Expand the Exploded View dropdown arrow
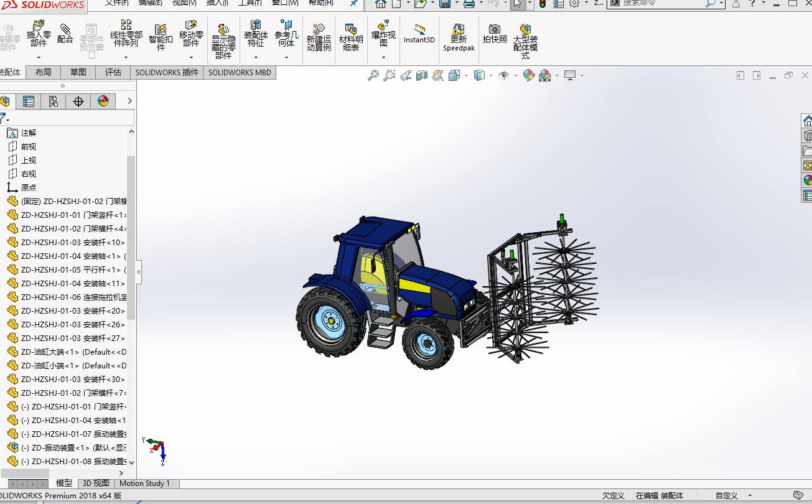 point(383,57)
